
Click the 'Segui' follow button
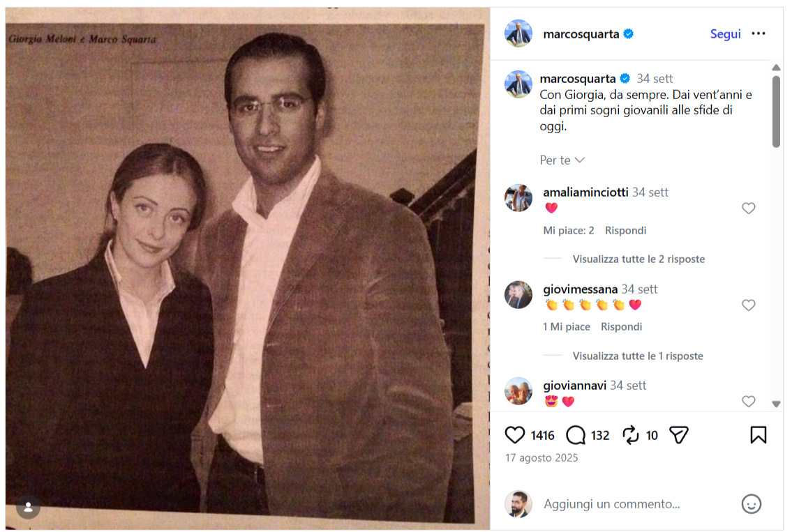(725, 34)
